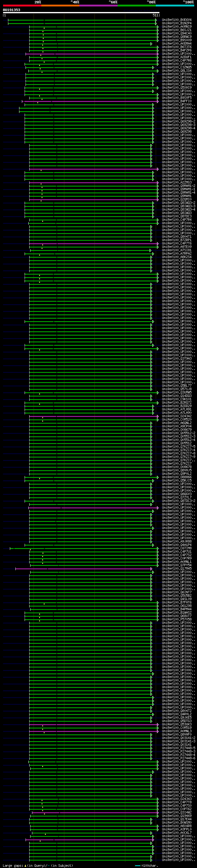Open hit UniRef100_B1N2P4
Screen dimensions: 197x868
177,23
